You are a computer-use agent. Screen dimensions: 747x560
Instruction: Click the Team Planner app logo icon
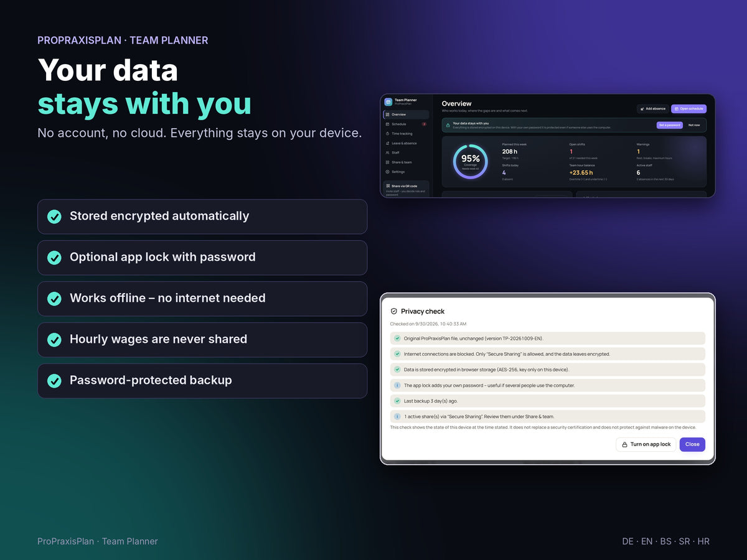(x=388, y=102)
